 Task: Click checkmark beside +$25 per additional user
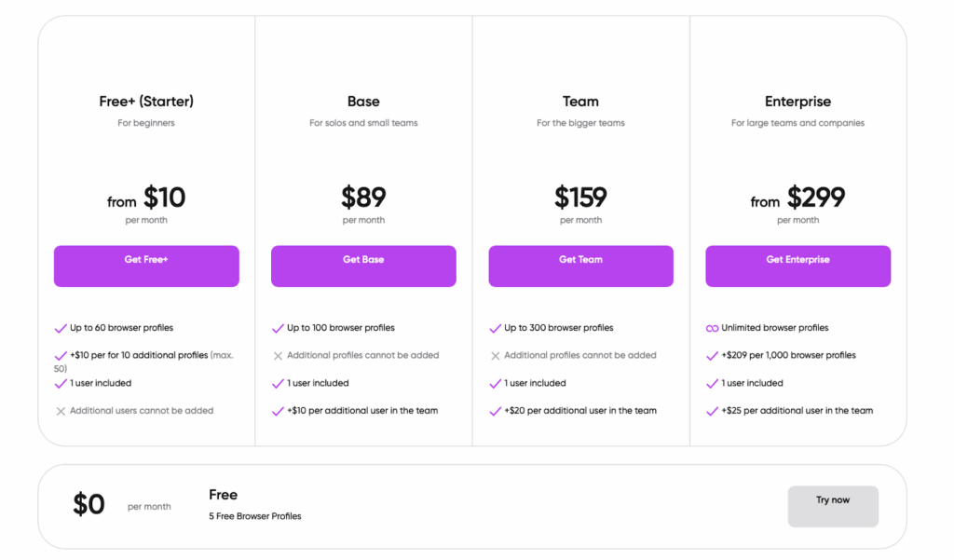coord(713,411)
